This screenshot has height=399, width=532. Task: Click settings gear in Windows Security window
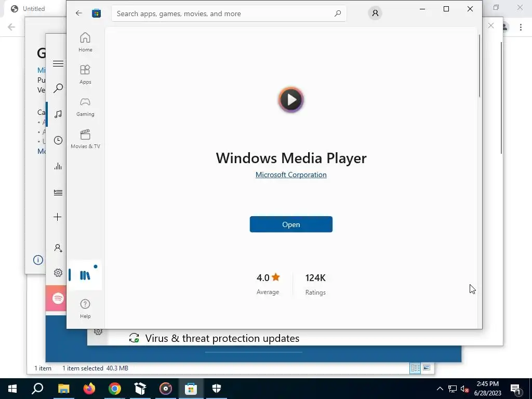coord(98,332)
